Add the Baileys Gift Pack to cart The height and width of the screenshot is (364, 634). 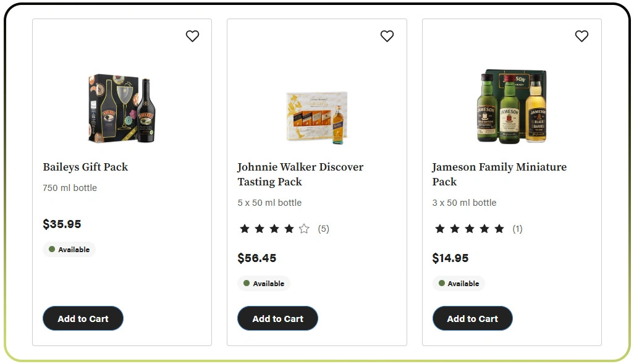[83, 318]
